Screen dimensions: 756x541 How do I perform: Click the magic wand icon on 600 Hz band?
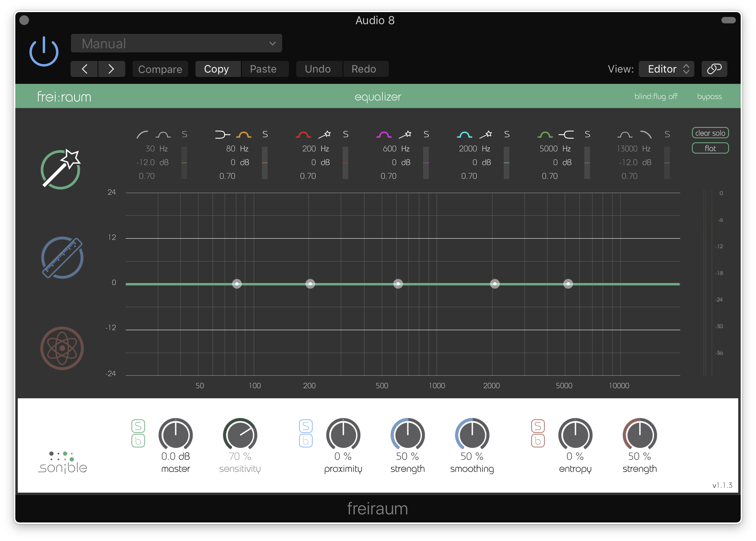coord(405,135)
